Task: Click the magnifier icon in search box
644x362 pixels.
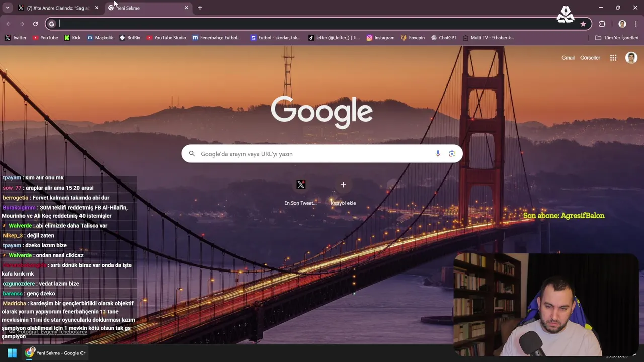Action: tap(192, 154)
